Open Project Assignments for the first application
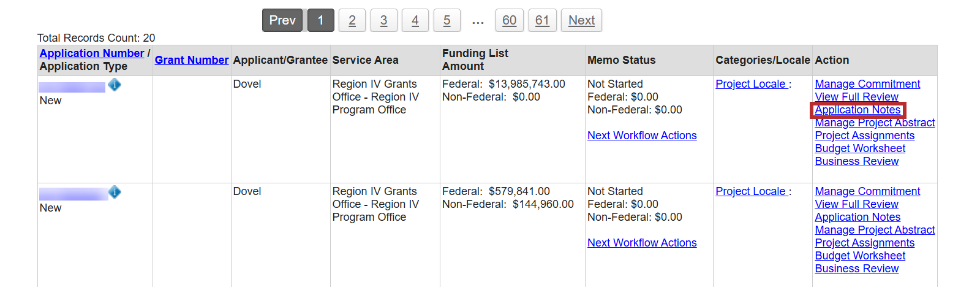Screen dimensions: 980x287 [864, 136]
